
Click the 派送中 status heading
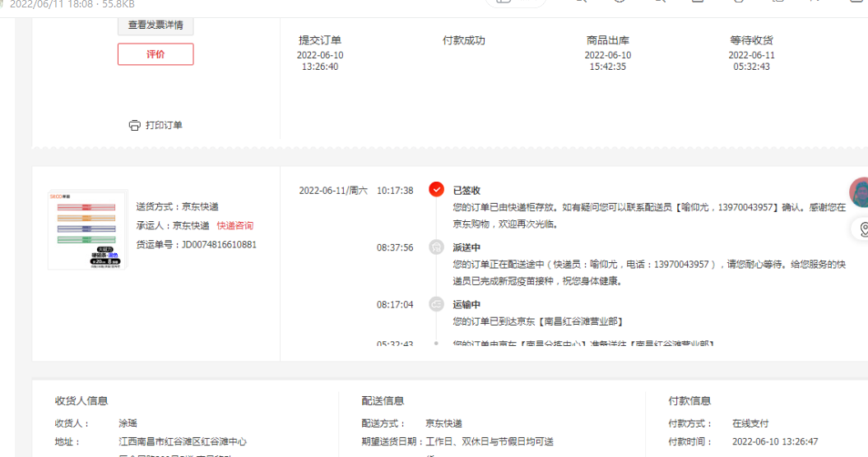[x=466, y=247]
